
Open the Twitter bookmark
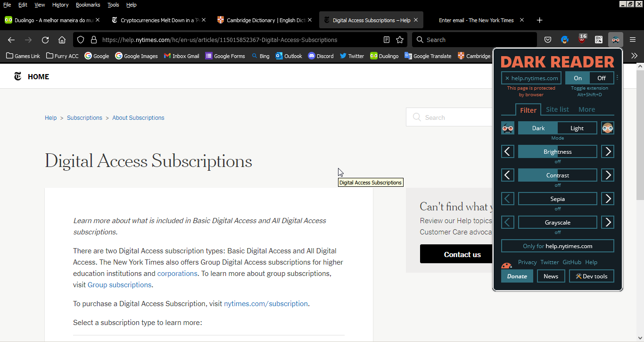[x=352, y=56]
